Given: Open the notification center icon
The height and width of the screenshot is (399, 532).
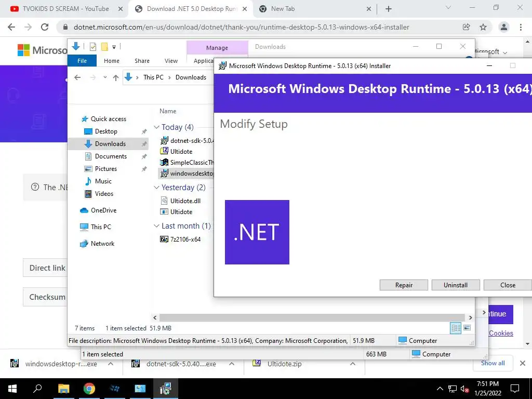Looking at the screenshot, I should click(x=515, y=389).
